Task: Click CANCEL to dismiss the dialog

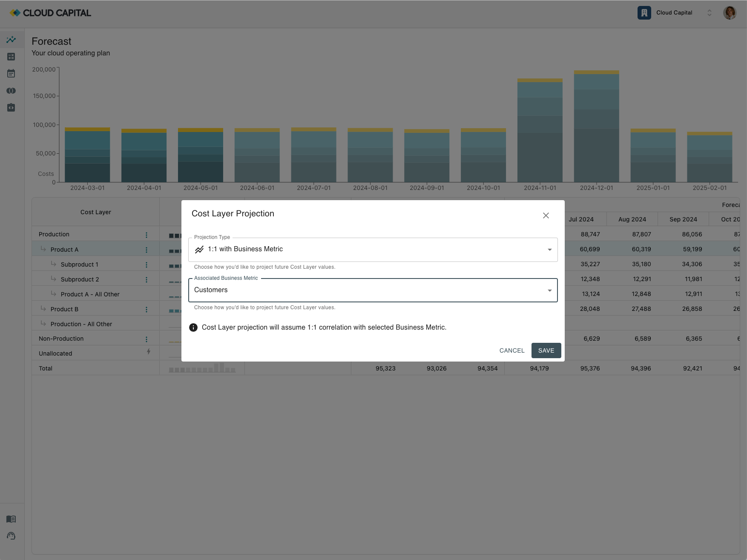Action: coord(511,350)
